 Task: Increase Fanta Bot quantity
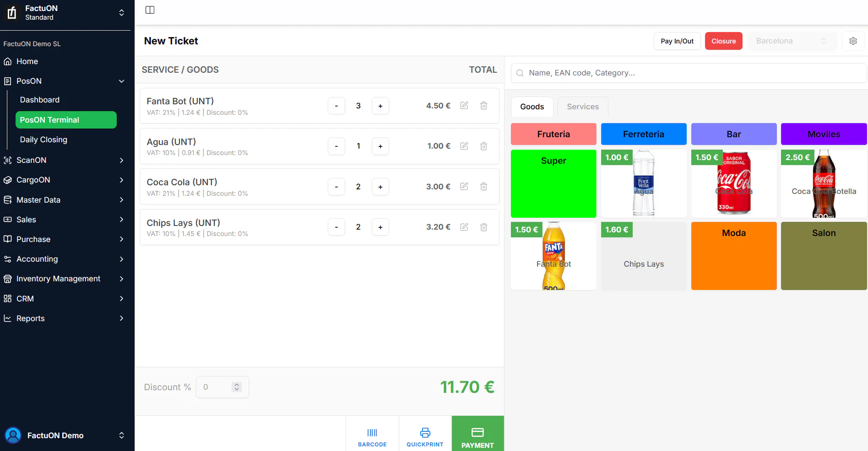click(x=380, y=106)
